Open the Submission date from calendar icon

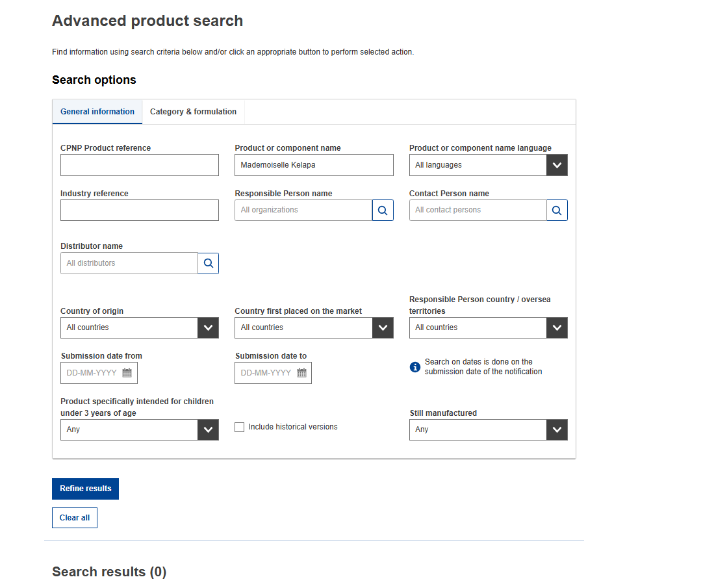click(127, 373)
